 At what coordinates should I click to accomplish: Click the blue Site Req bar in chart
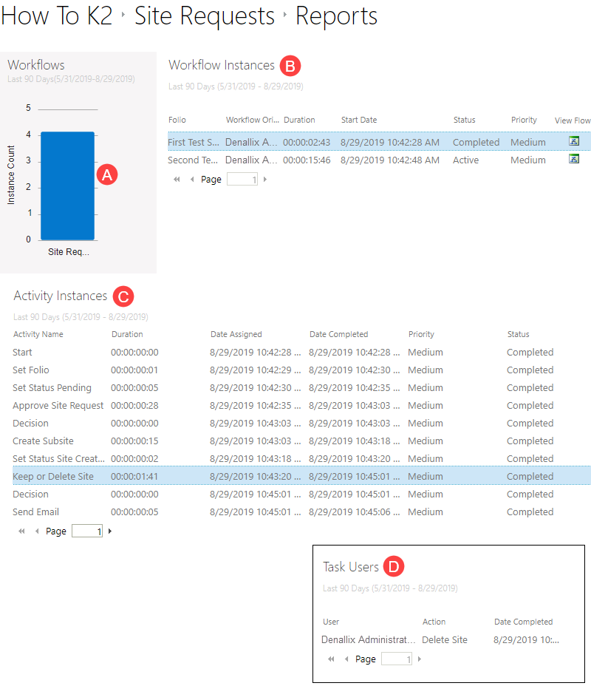pyautogui.click(x=66, y=185)
